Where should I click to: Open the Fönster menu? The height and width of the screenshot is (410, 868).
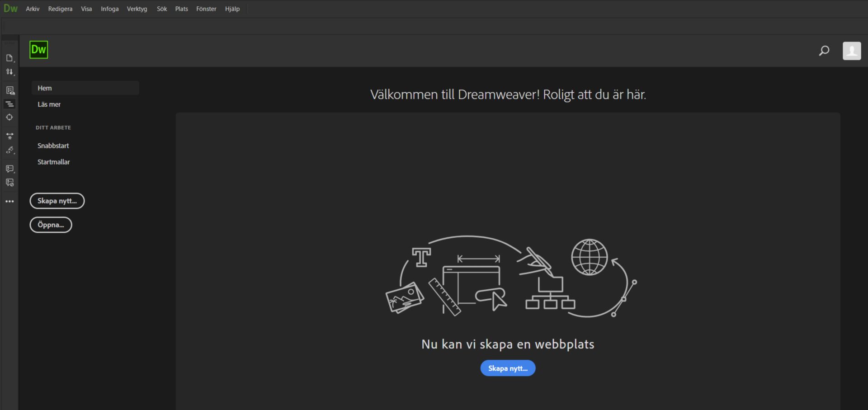206,9
